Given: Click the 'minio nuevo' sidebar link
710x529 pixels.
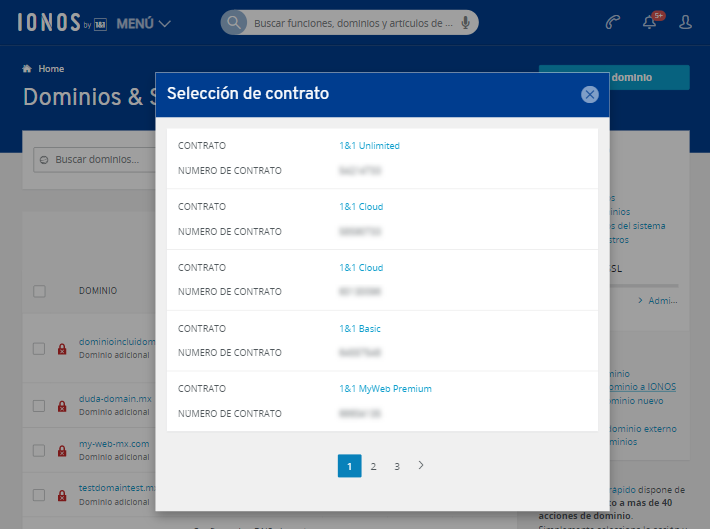Looking at the screenshot, I should pos(637,401).
